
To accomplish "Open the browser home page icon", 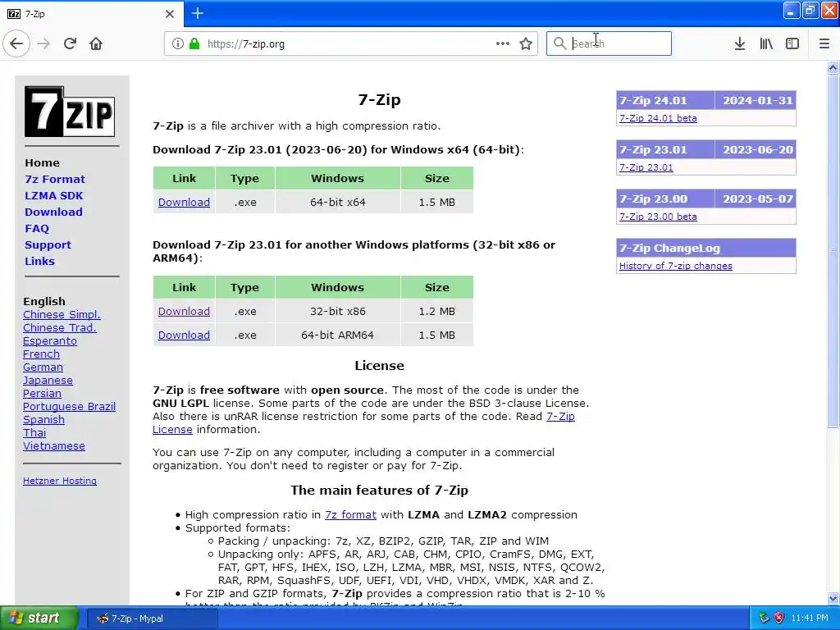I will (x=96, y=43).
